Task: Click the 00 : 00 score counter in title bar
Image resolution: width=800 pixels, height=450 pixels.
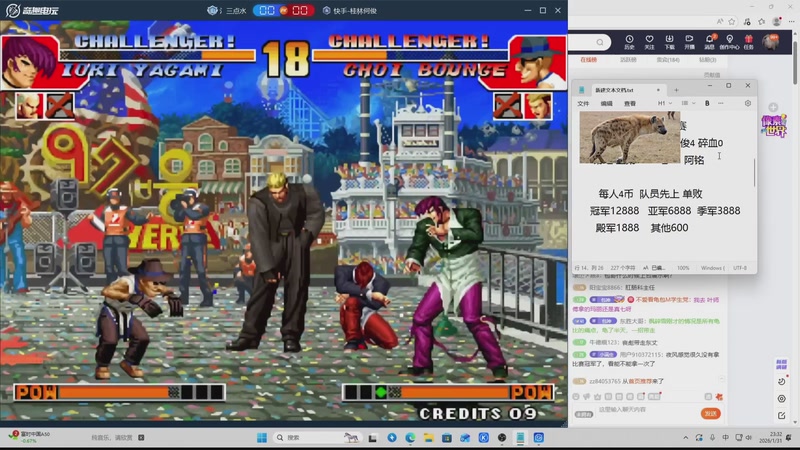Action: [x=284, y=10]
